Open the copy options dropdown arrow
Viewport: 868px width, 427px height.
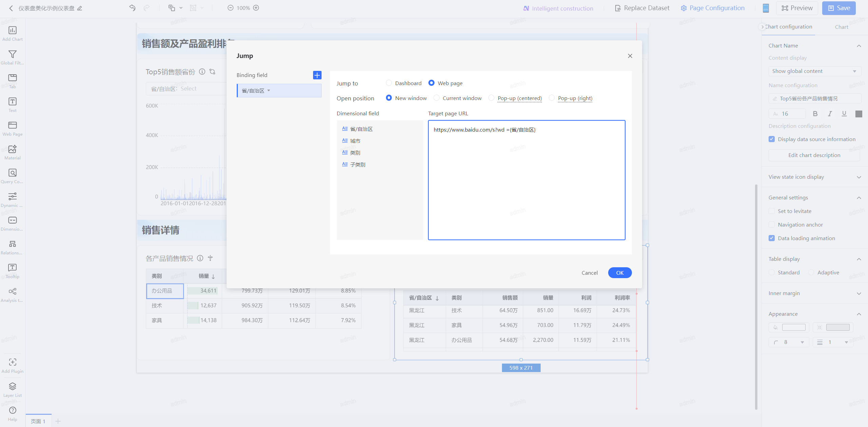[181, 8]
